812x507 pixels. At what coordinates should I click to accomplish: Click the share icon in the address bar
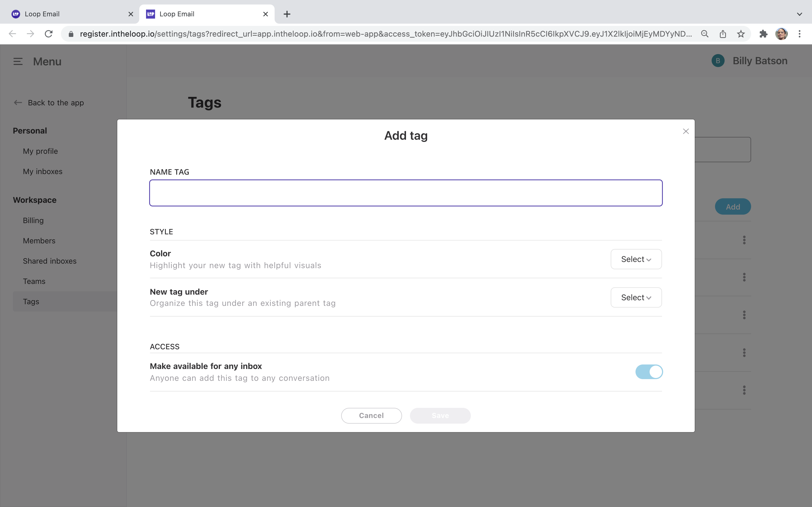[x=722, y=34]
